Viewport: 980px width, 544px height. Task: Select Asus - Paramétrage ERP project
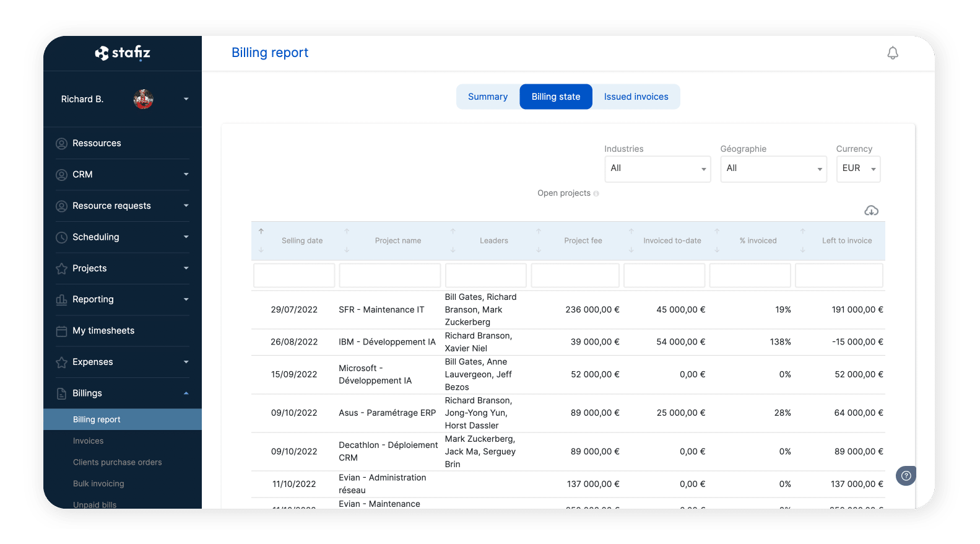click(387, 413)
